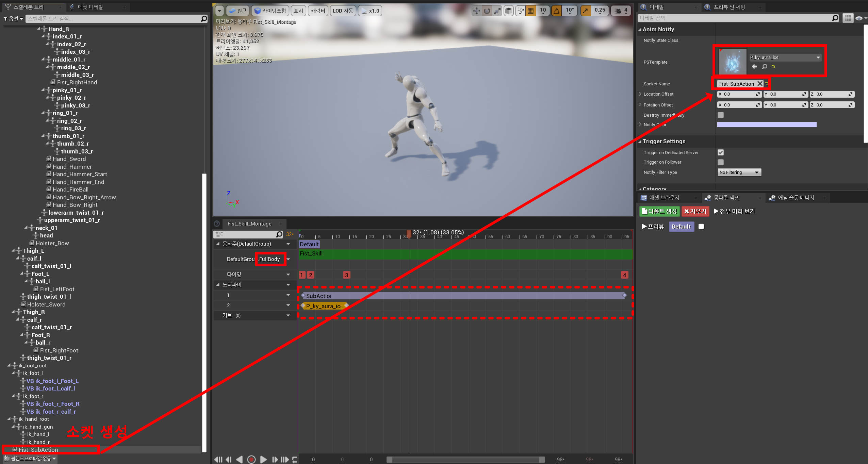The image size is (868, 464).
Task: Select the Fist_SubAction socket in tree
Action: [38, 450]
